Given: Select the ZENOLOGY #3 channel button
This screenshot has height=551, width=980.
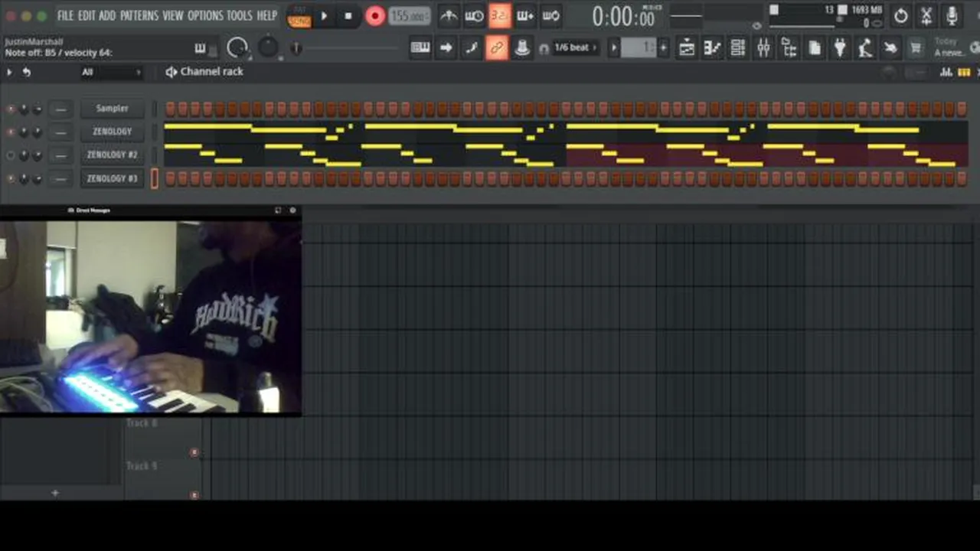Looking at the screenshot, I should click(113, 178).
